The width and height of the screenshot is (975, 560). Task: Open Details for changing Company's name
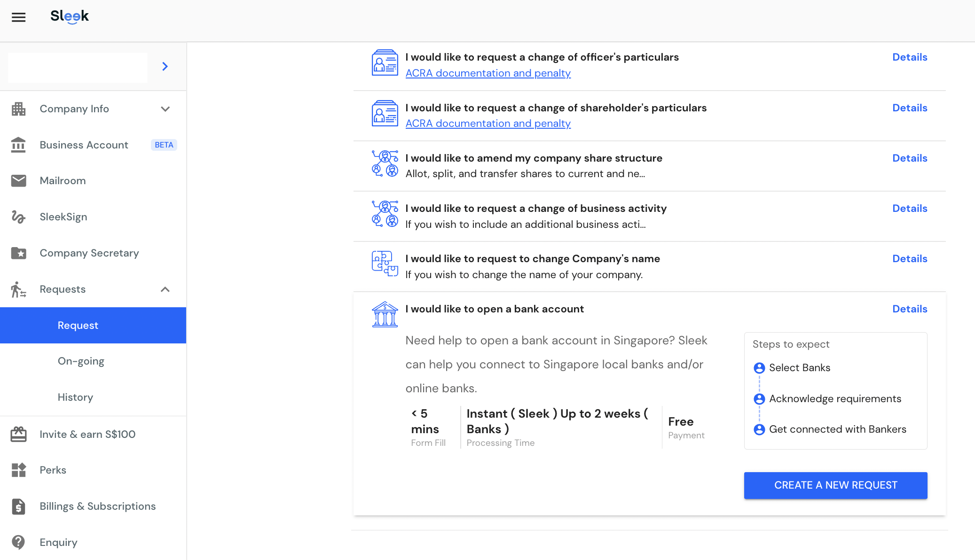(x=910, y=258)
